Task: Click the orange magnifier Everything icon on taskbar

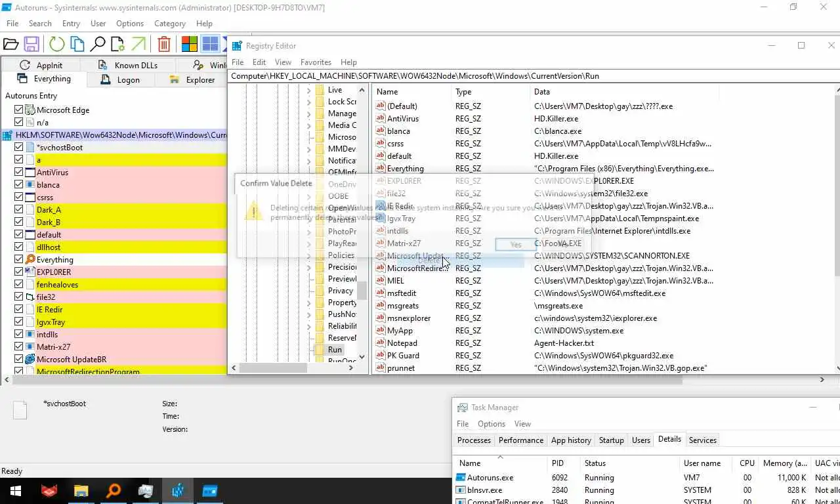Action: pos(114,491)
